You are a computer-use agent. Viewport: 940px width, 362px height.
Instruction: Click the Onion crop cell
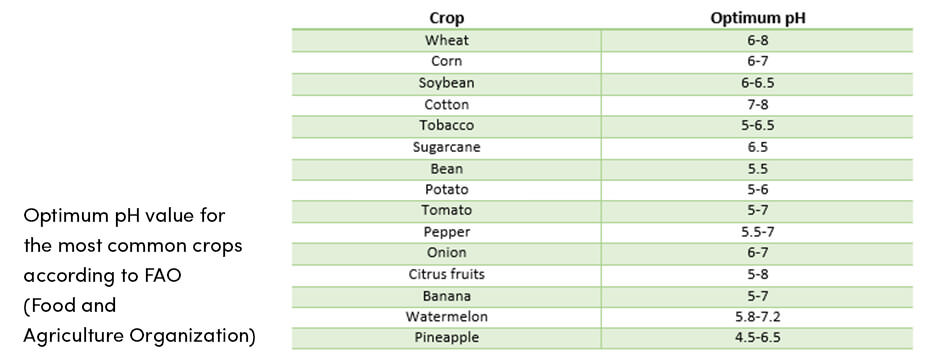coord(447,254)
